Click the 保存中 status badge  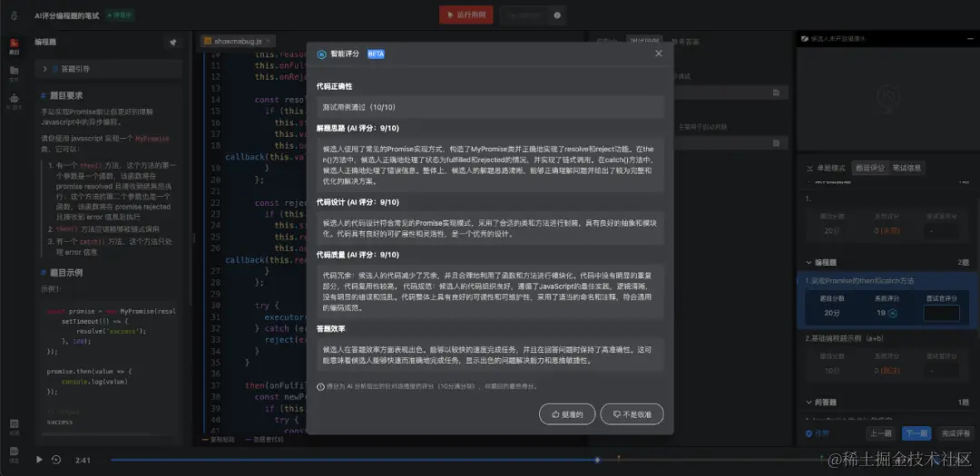coord(120,15)
